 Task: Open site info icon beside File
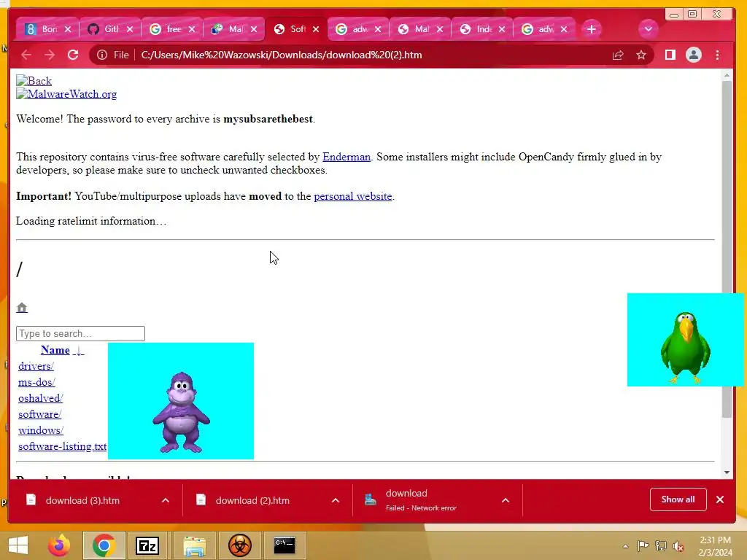102,55
